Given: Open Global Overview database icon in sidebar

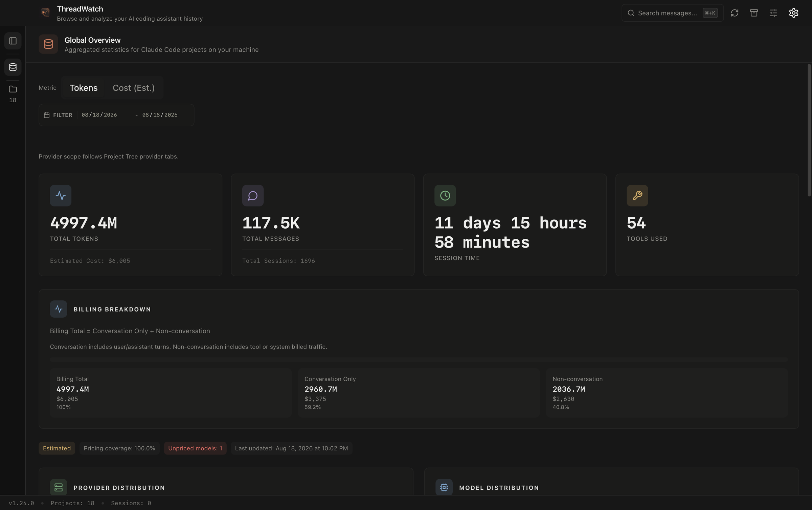Looking at the screenshot, I should point(13,67).
